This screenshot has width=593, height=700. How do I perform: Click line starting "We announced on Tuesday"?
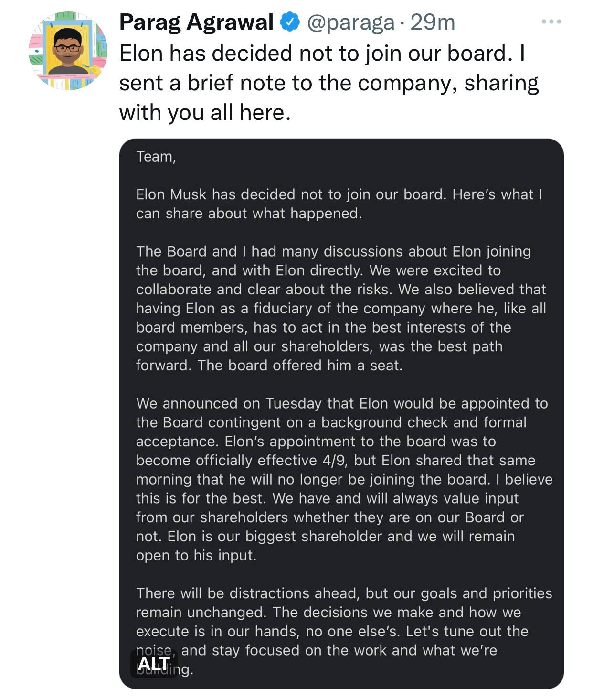pos(341,403)
